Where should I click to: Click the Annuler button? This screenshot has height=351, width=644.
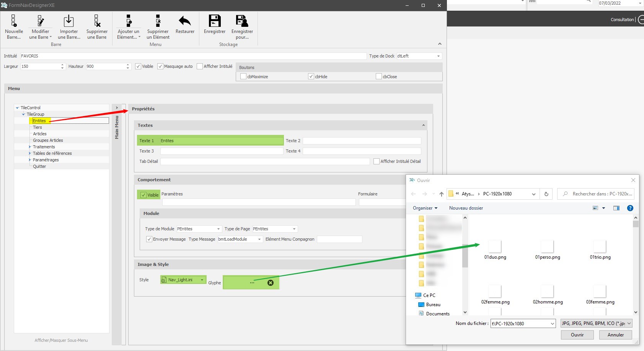tap(615, 335)
